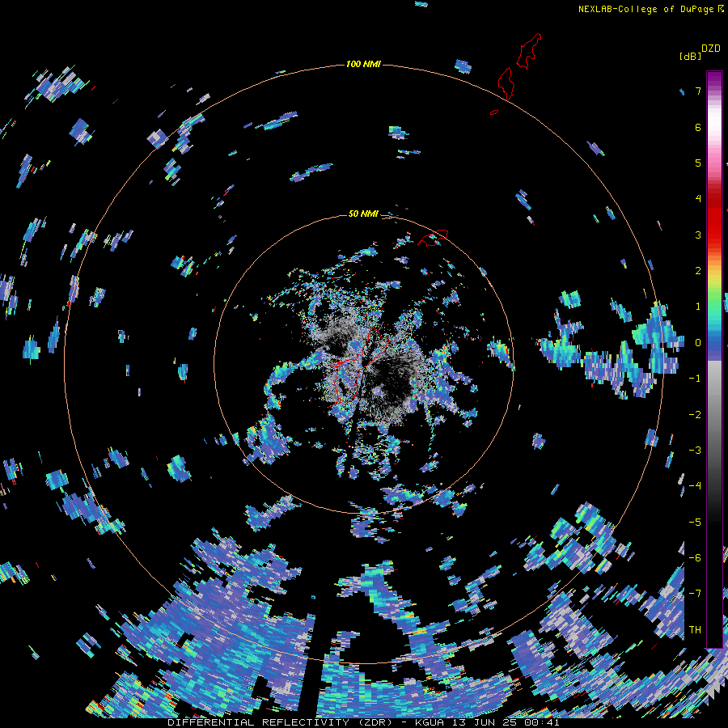Click the '[dB]' unit label
The image size is (728, 728).
click(x=690, y=56)
